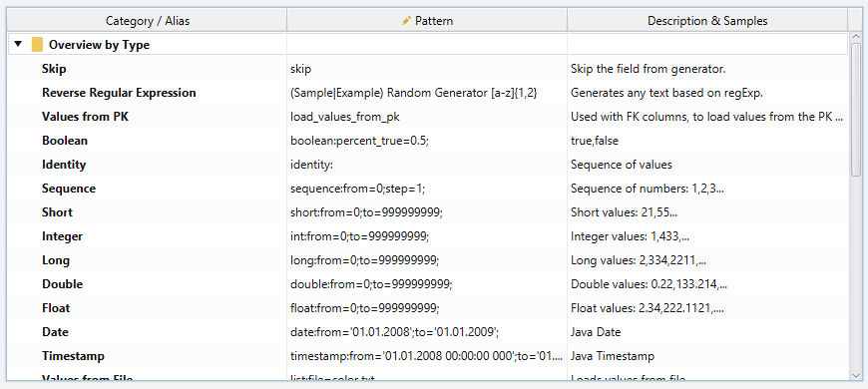The image size is (868, 389).
Task: Click 'Integer values: 1,433,...' description
Action: point(707,235)
